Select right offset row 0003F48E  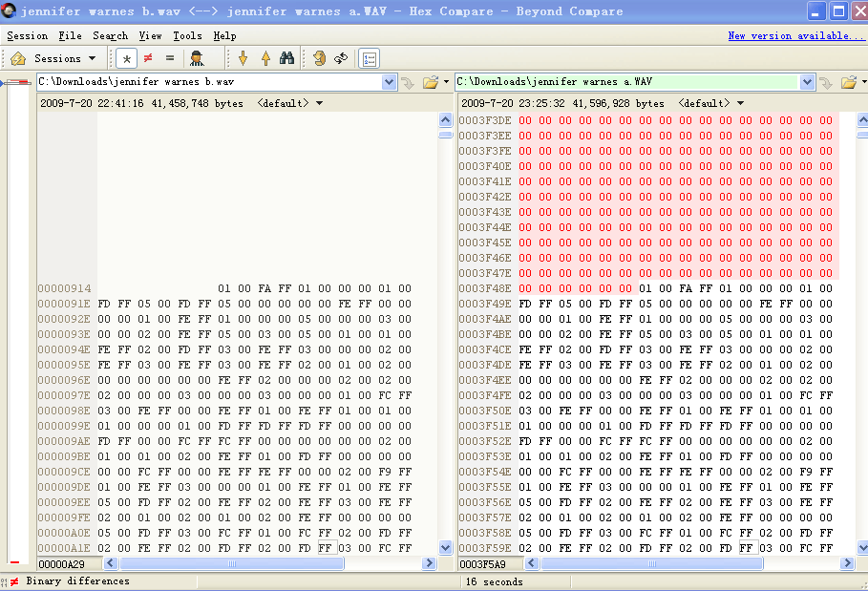(485, 288)
